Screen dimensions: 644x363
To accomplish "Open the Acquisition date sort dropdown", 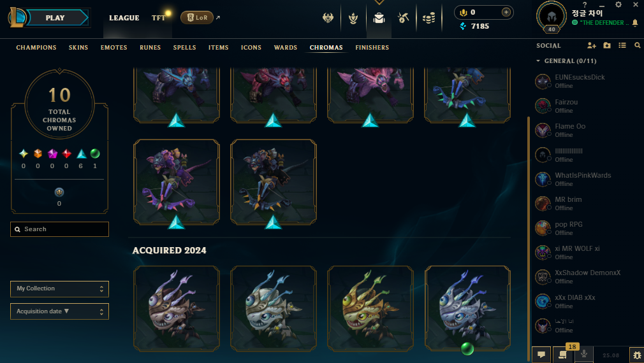I will [59, 311].
